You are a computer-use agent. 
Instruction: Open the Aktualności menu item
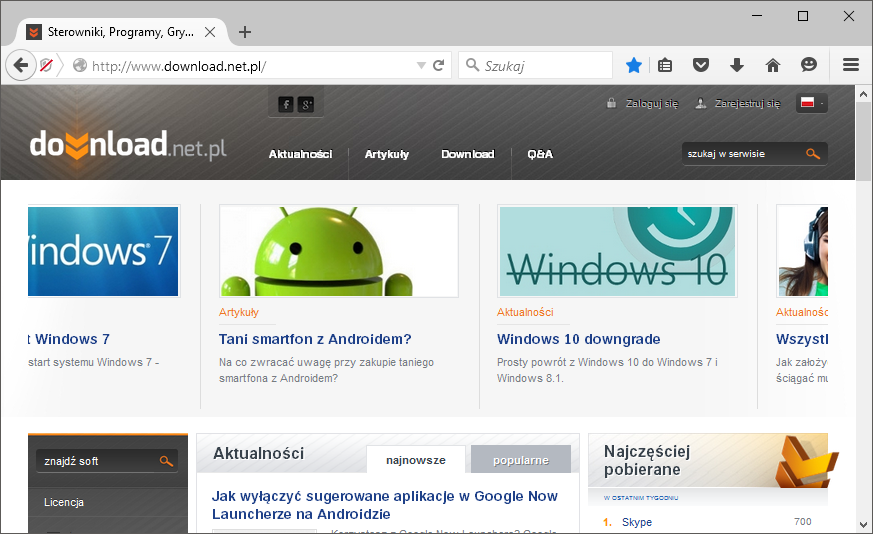coord(300,154)
